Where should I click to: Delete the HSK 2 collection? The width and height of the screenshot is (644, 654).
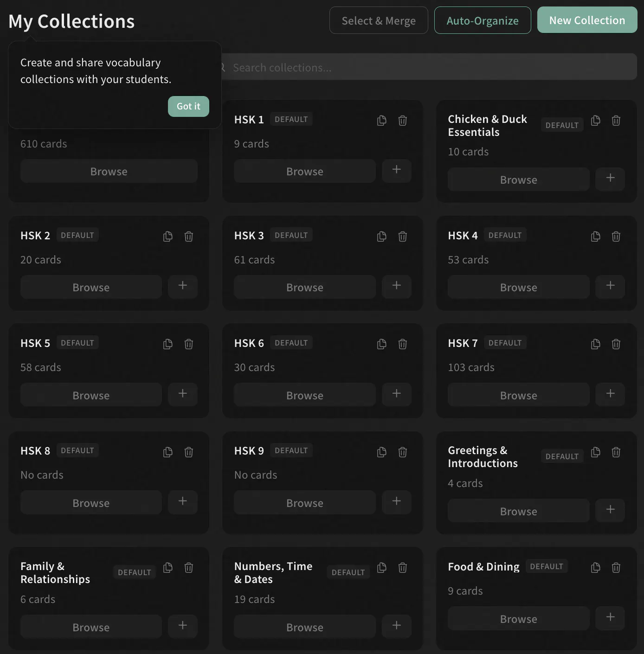[x=189, y=237]
